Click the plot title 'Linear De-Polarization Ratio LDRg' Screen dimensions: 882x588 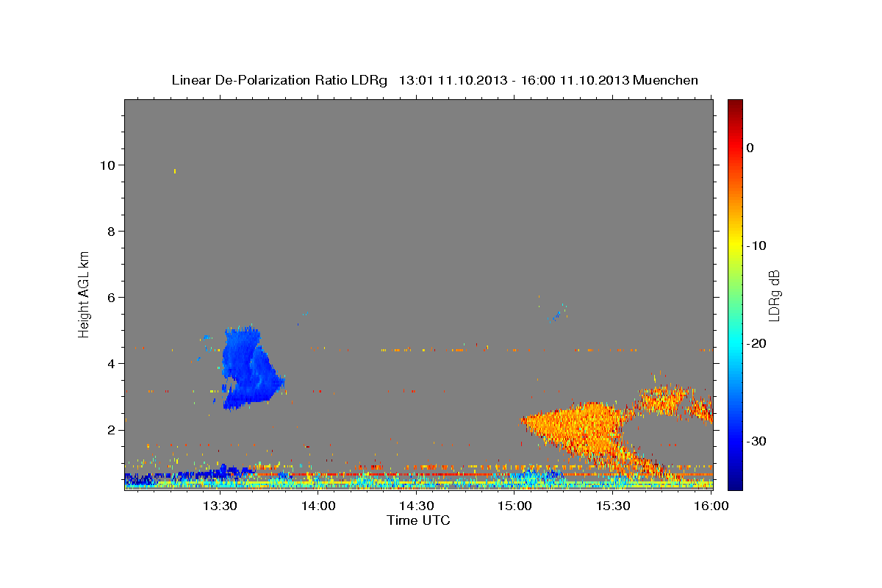click(x=279, y=80)
